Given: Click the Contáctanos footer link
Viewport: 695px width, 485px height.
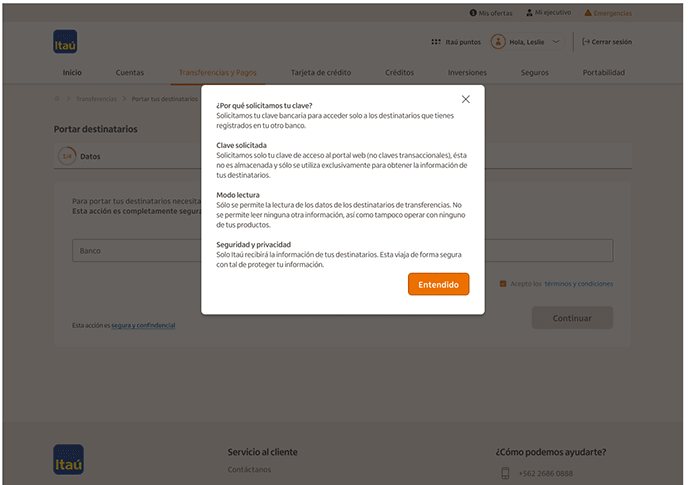Looking at the screenshot, I should pos(249,469).
